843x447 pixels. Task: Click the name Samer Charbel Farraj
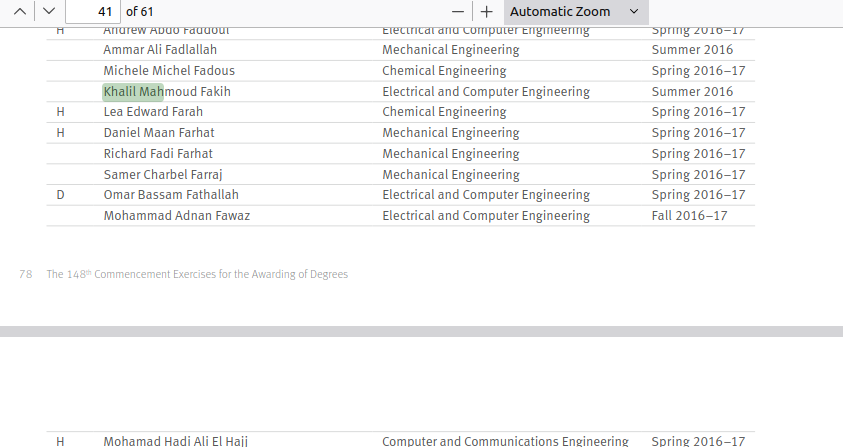[163, 175]
